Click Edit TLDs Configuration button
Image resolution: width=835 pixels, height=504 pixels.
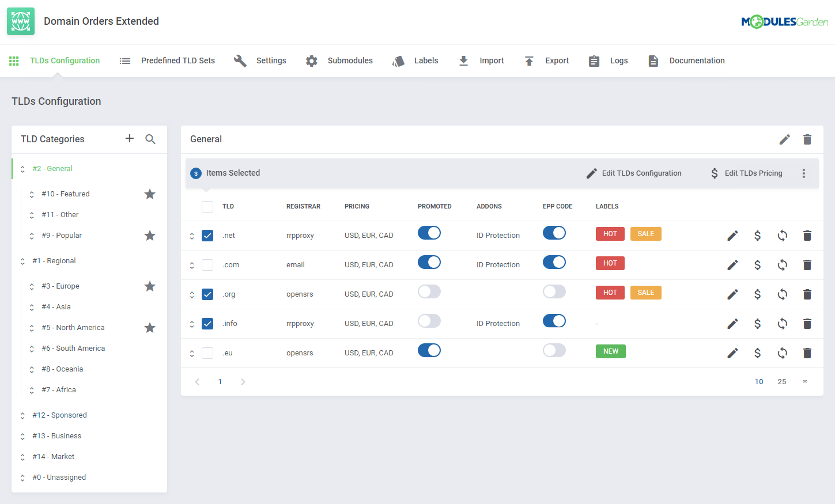pyautogui.click(x=634, y=173)
